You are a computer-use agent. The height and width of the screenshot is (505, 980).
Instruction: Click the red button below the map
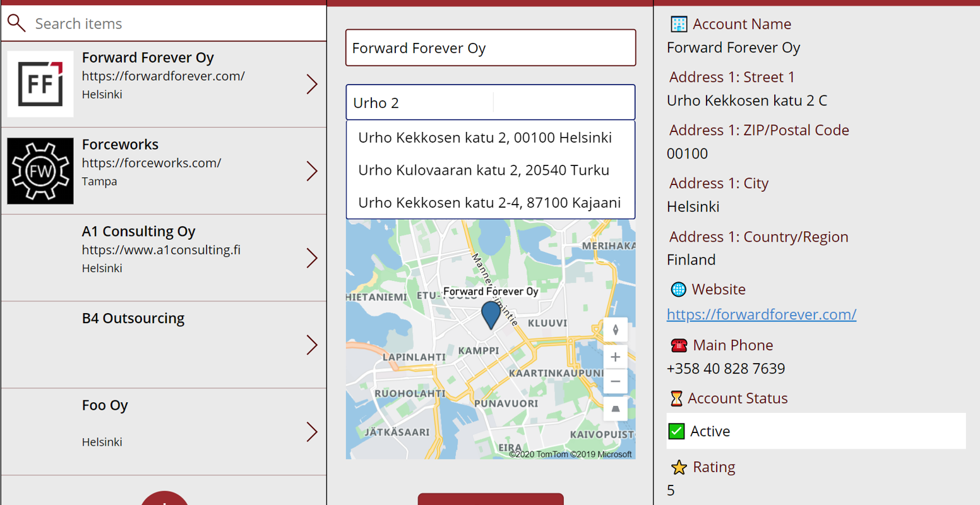491,499
